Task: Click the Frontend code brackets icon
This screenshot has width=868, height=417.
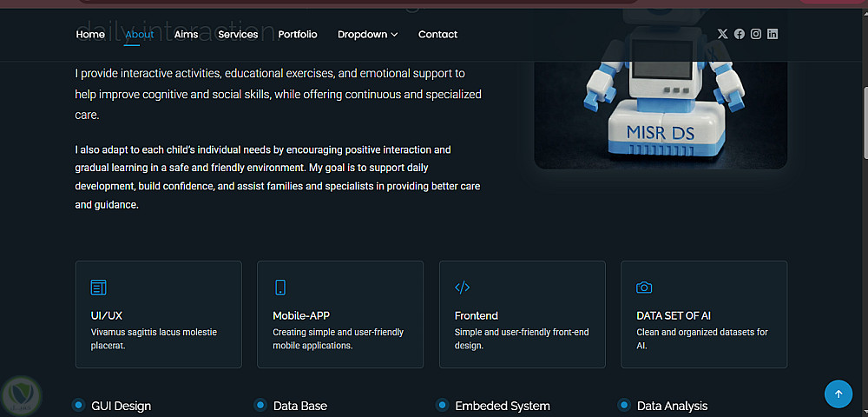Action: tap(463, 288)
